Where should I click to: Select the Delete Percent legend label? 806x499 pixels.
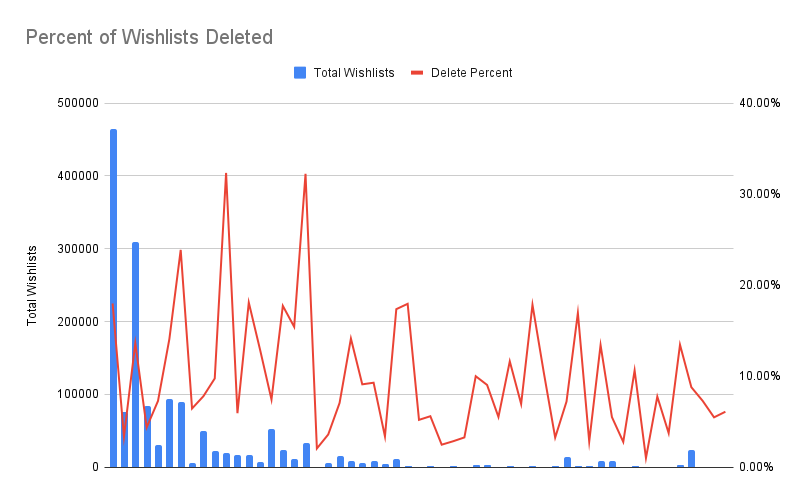pyautogui.click(x=471, y=73)
